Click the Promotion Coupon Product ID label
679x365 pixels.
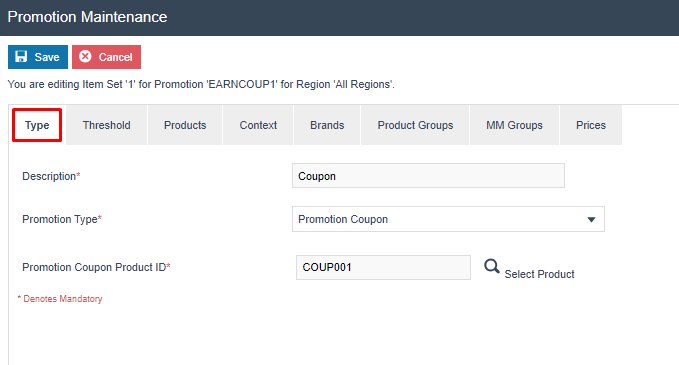[96, 267]
